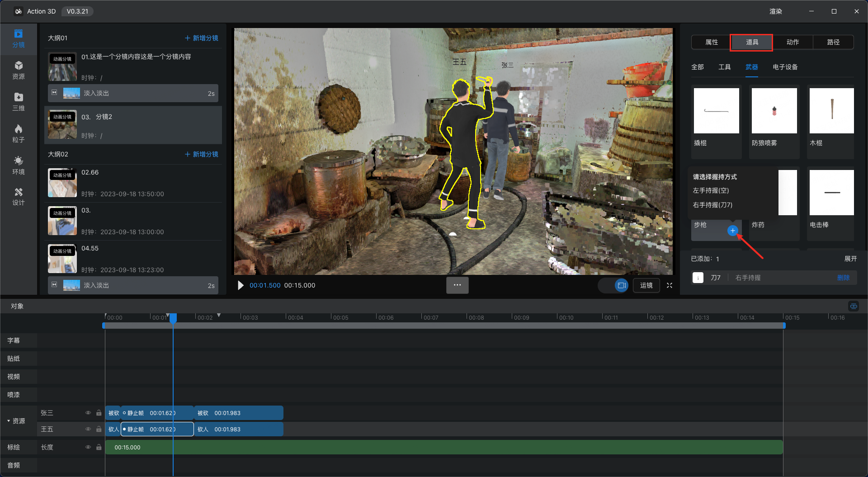Toggle the camera view switch
Viewport: 868px width, 477px height.
click(x=613, y=285)
